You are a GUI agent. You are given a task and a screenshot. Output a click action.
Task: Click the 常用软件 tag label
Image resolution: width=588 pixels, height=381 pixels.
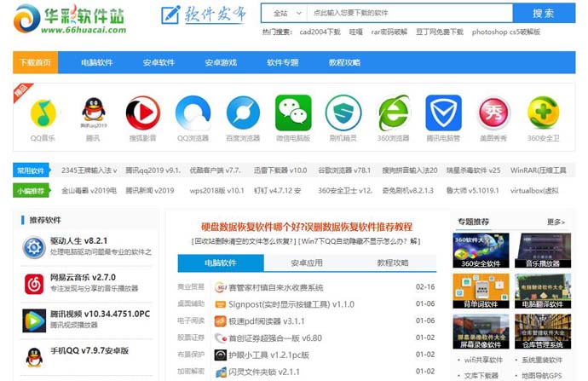coord(31,170)
